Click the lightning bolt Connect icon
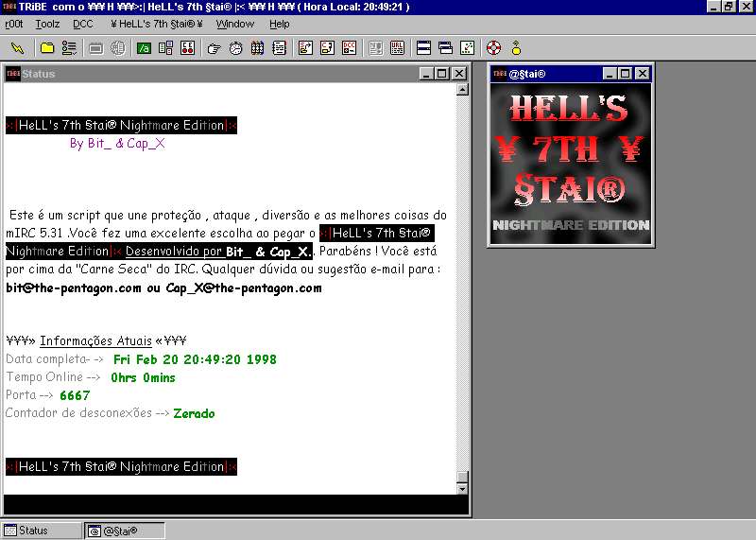Image resolution: width=756 pixels, height=540 pixels. (x=17, y=47)
